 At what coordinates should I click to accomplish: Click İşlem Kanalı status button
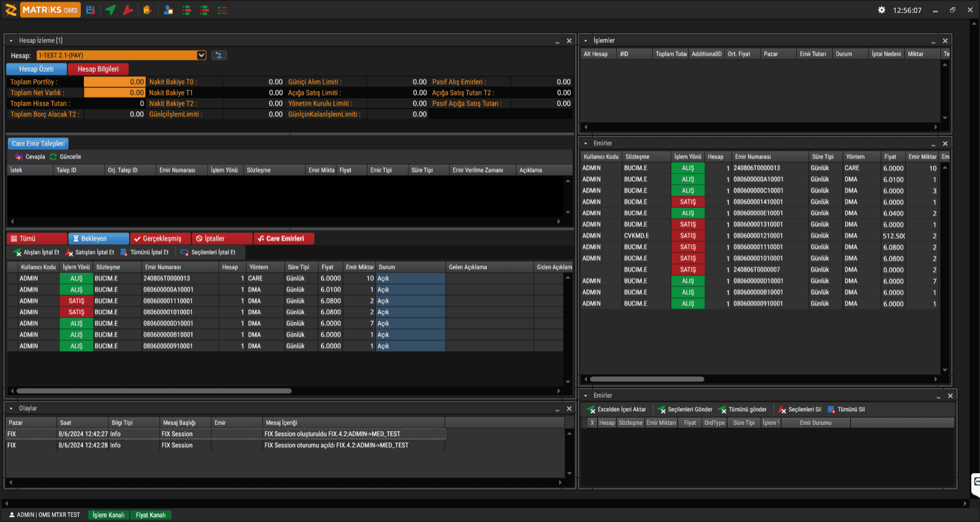(x=108, y=515)
